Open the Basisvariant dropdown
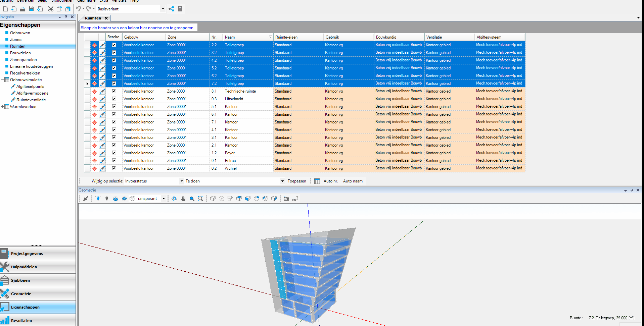This screenshot has width=644, height=326. pyautogui.click(x=163, y=9)
